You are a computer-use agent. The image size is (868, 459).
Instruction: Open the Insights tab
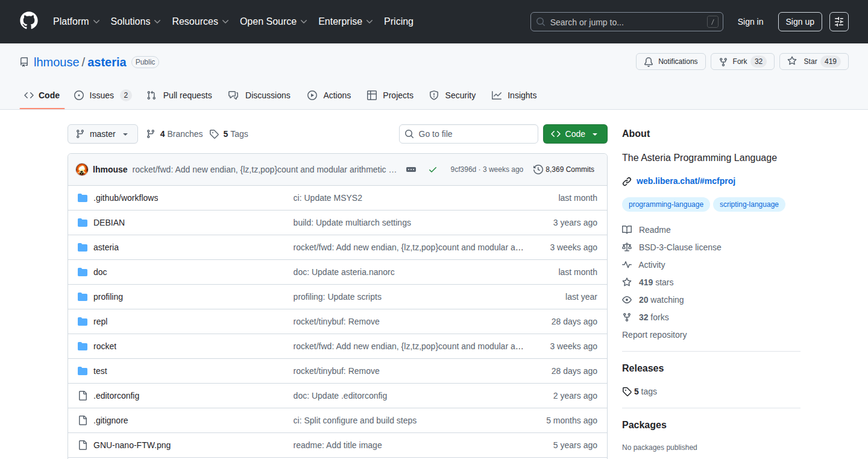(514, 95)
